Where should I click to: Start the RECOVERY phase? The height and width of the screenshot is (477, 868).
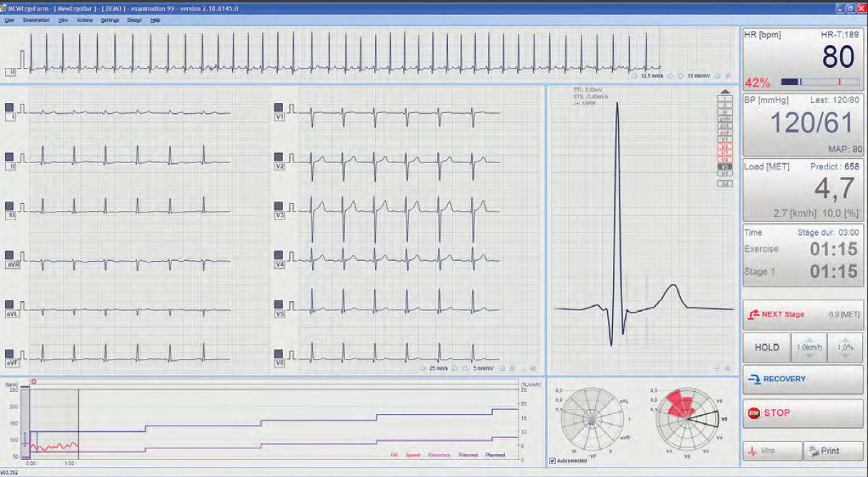[x=802, y=379]
